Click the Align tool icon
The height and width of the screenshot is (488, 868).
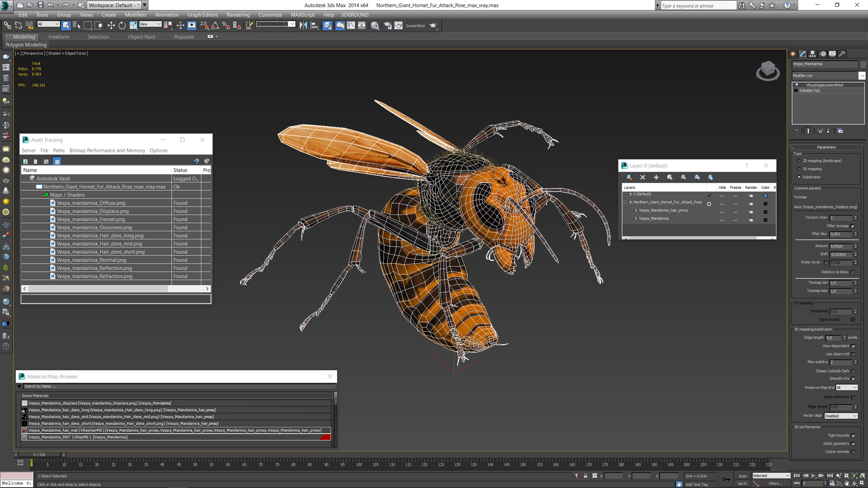click(x=314, y=26)
